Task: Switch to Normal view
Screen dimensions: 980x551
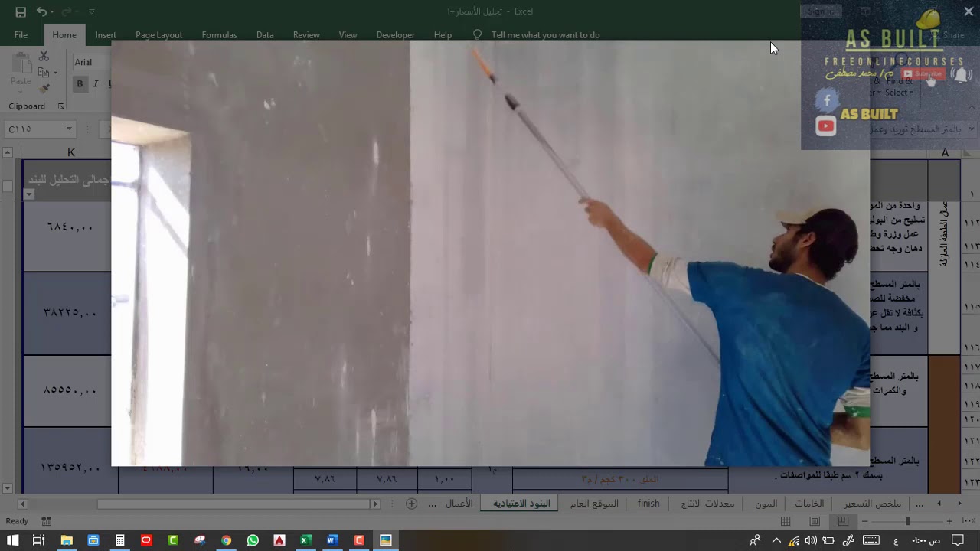Action: tap(786, 521)
